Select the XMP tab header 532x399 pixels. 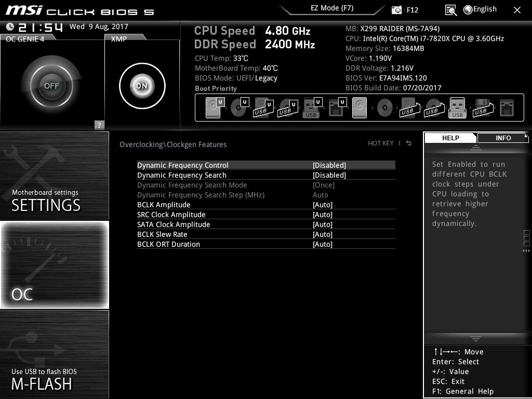coord(119,38)
